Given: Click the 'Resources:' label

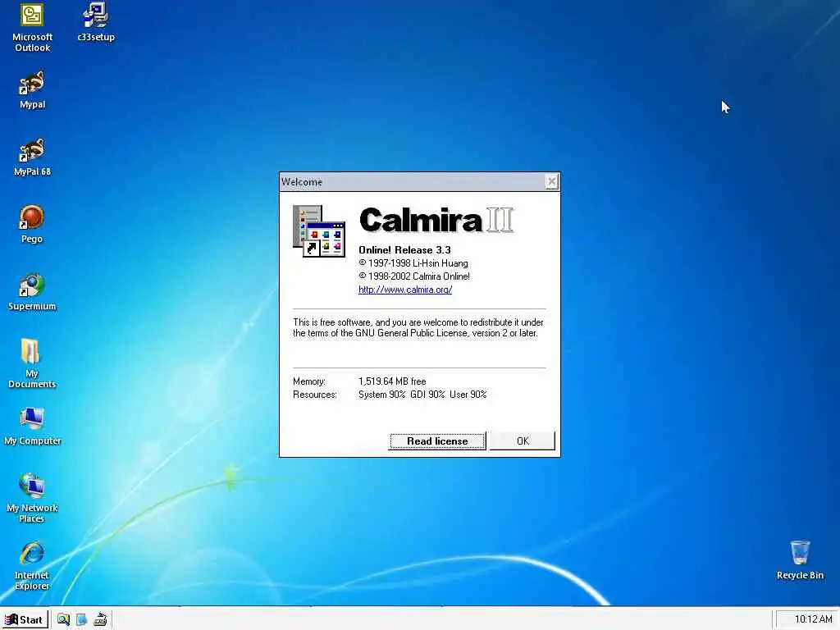Looking at the screenshot, I should tap(315, 395).
